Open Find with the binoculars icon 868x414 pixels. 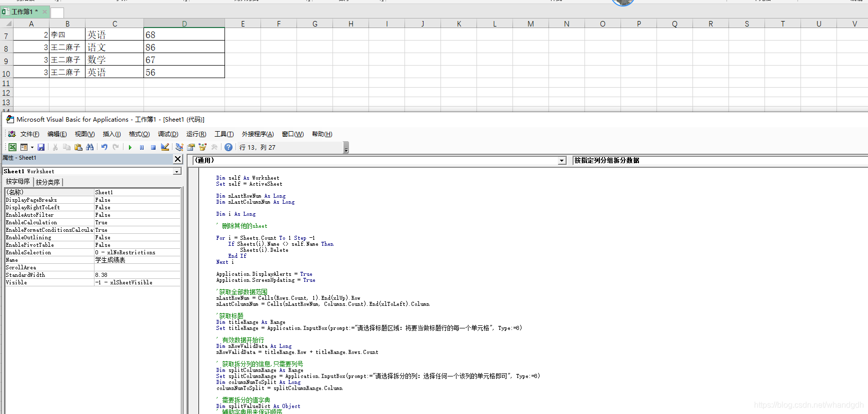coord(89,147)
